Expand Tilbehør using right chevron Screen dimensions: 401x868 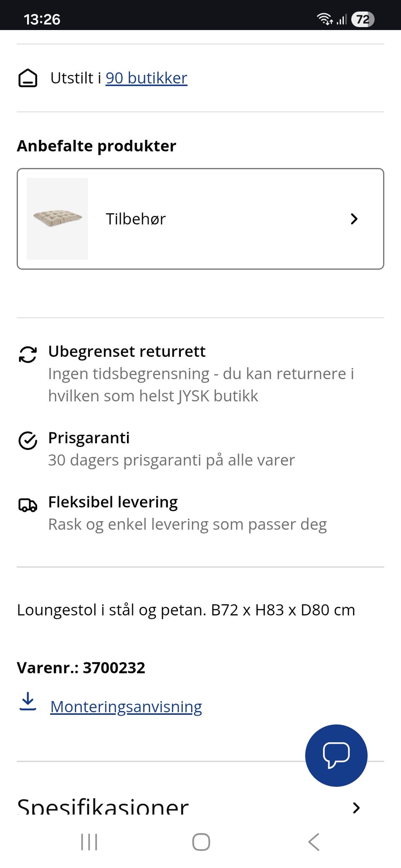tap(354, 219)
